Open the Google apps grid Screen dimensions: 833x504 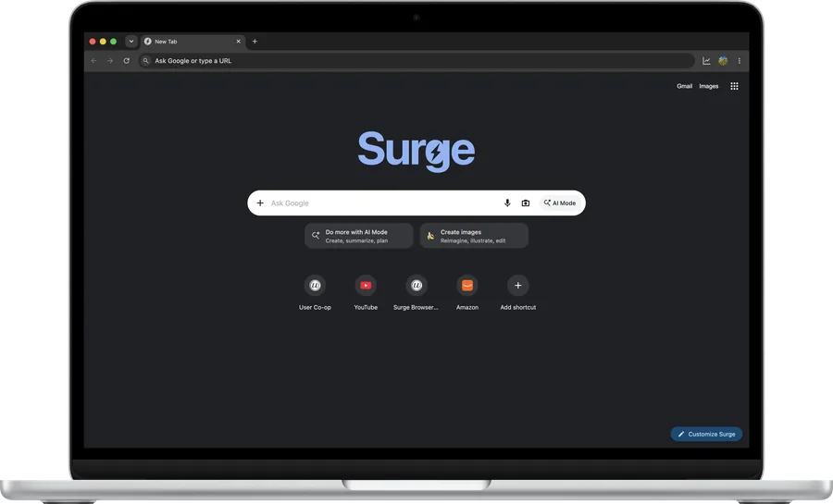(x=734, y=86)
